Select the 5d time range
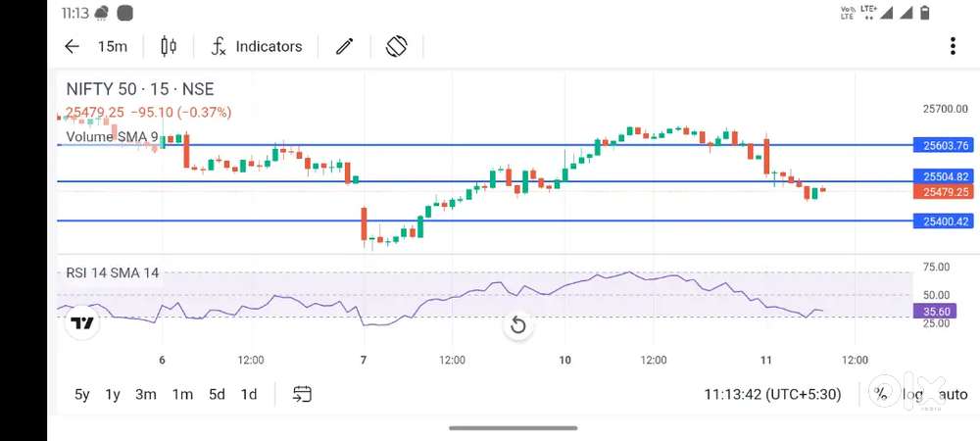Viewport: 980px width, 441px height. (217, 394)
